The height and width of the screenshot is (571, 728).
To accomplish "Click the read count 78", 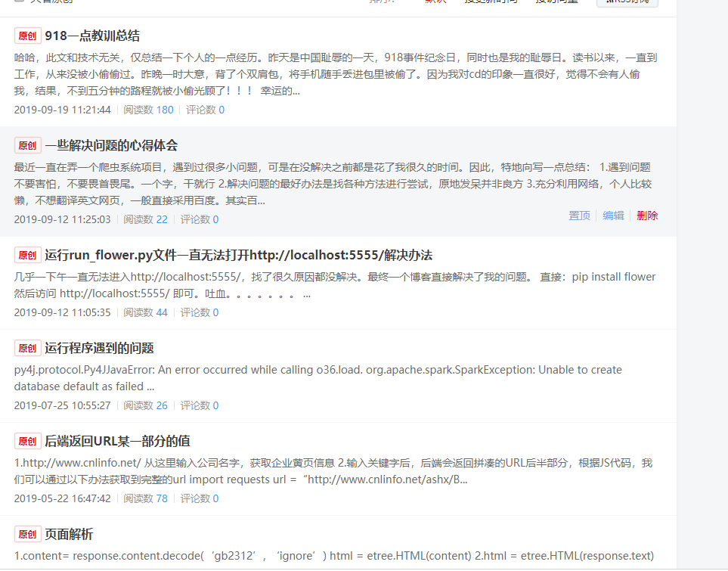I will [x=162, y=498].
